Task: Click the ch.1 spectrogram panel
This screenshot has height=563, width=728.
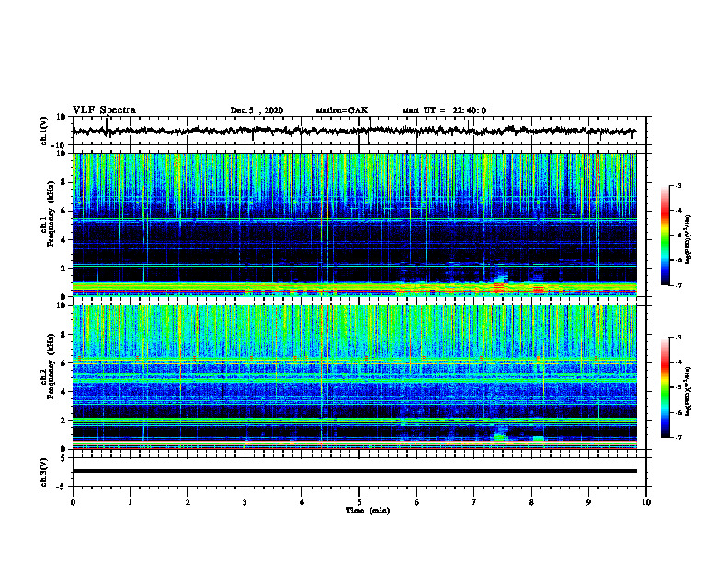Action: tap(354, 224)
